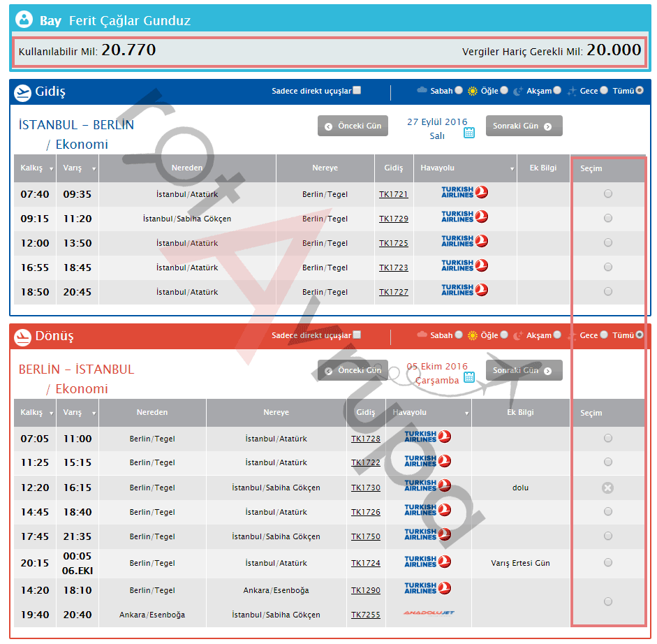657x644 pixels.
Task: Choose Sabah time filter in Gidiş
Action: point(458,90)
